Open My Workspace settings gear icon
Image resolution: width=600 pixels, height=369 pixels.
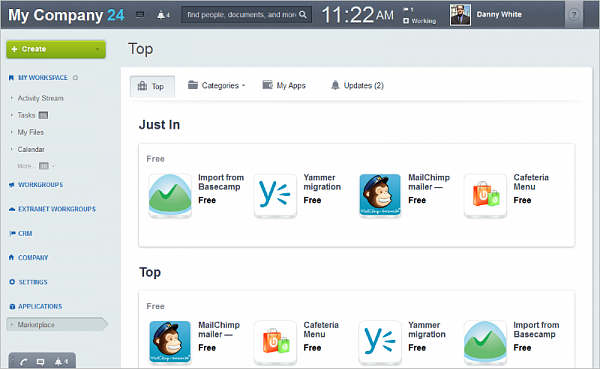pyautogui.click(x=75, y=78)
